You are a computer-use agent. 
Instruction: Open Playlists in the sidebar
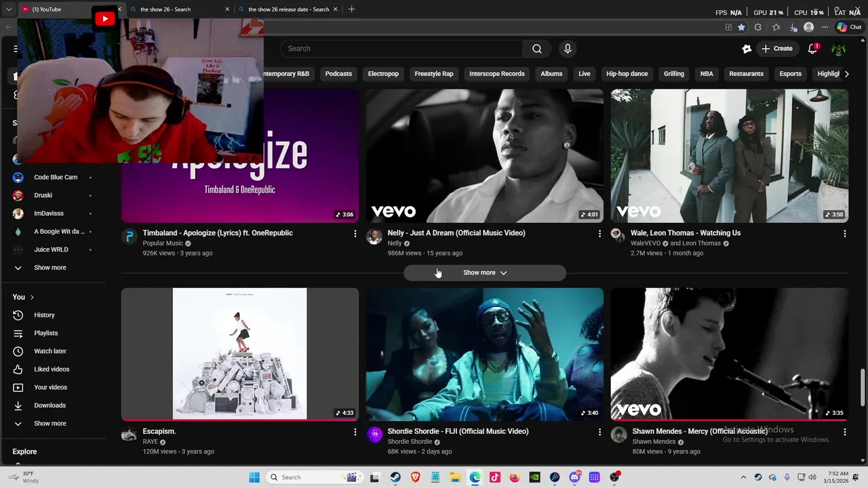46,333
